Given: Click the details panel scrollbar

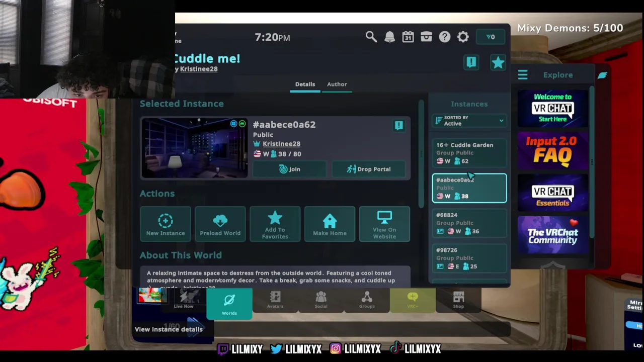Looking at the screenshot, I should point(421,153).
